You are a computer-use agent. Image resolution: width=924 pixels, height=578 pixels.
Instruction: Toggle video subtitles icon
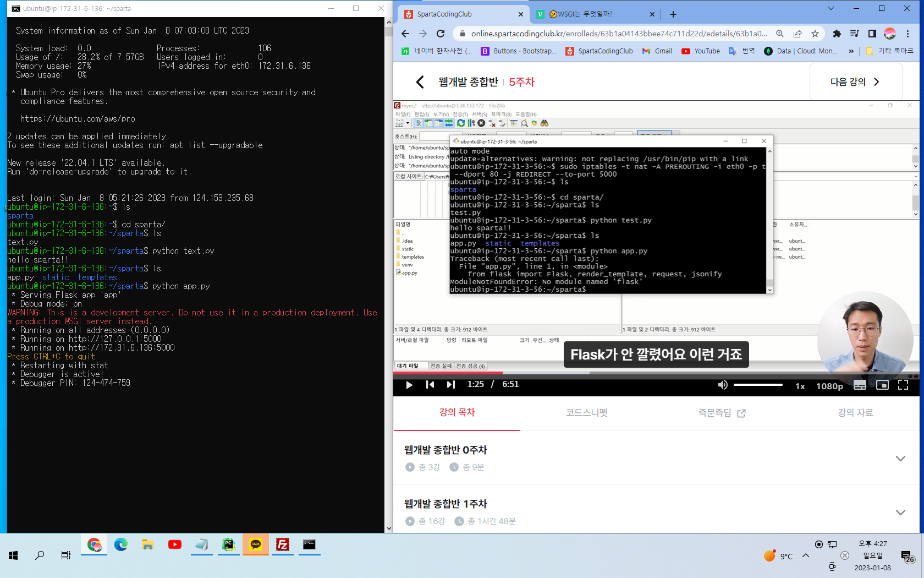(x=860, y=385)
